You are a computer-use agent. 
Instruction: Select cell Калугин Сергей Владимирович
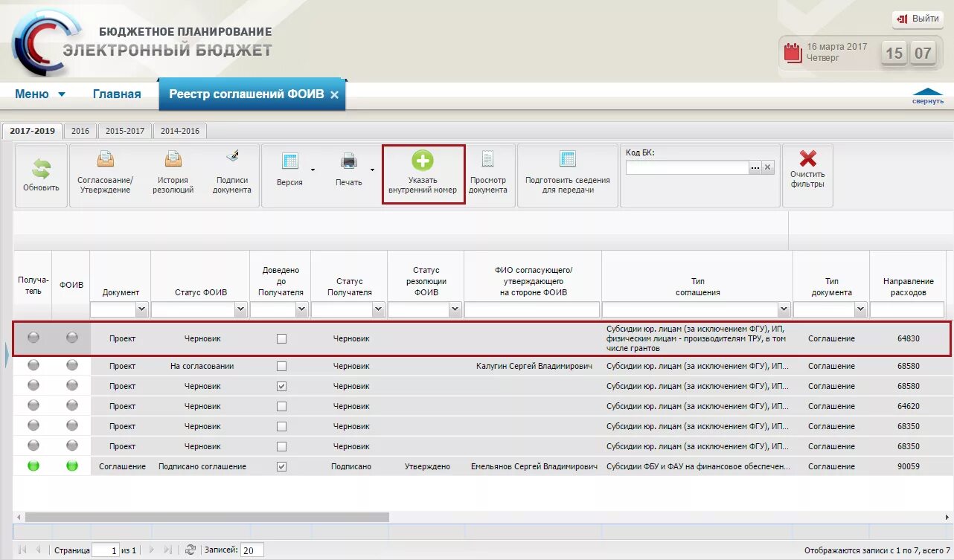(x=534, y=366)
